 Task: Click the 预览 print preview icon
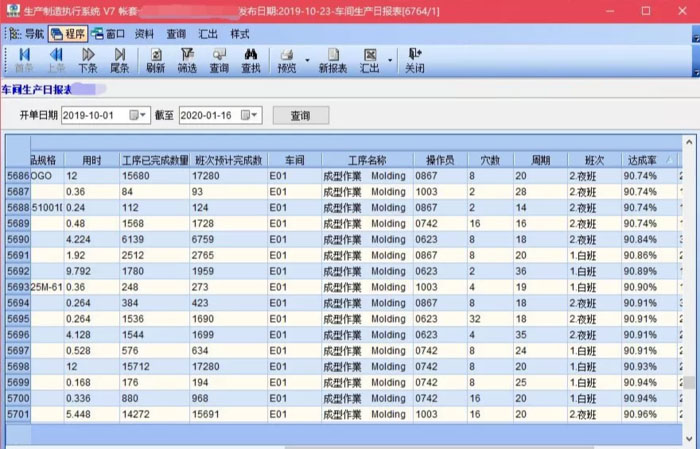tap(286, 60)
